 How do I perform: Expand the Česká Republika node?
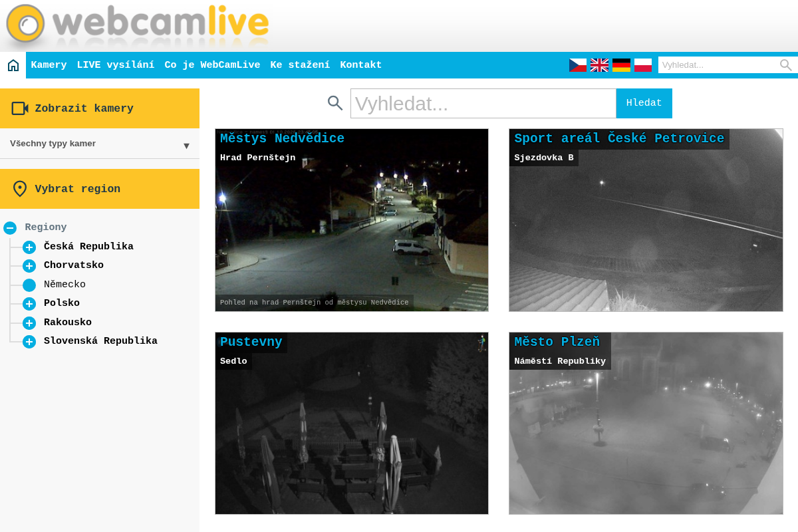29,247
